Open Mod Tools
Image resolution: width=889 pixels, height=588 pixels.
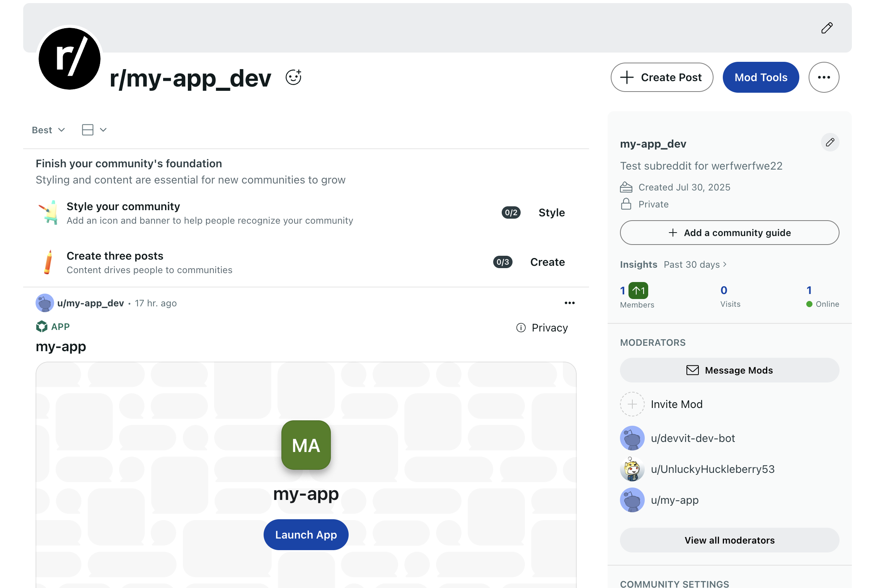point(761,77)
